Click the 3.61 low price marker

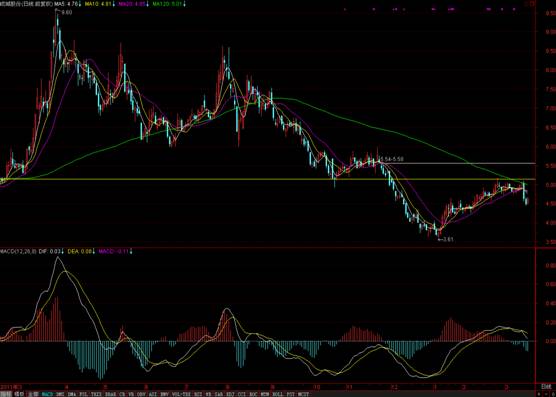pyautogui.click(x=448, y=239)
